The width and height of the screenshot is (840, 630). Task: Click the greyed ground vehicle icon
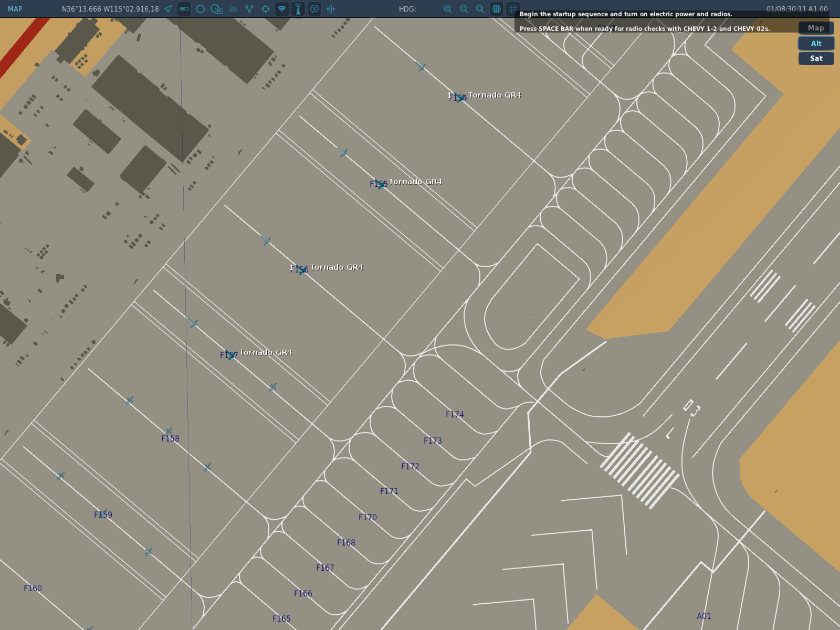[233, 9]
